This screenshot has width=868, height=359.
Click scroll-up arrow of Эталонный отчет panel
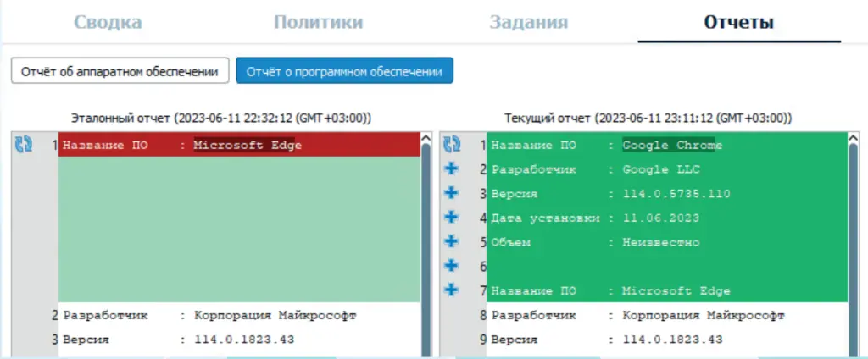[x=426, y=138]
